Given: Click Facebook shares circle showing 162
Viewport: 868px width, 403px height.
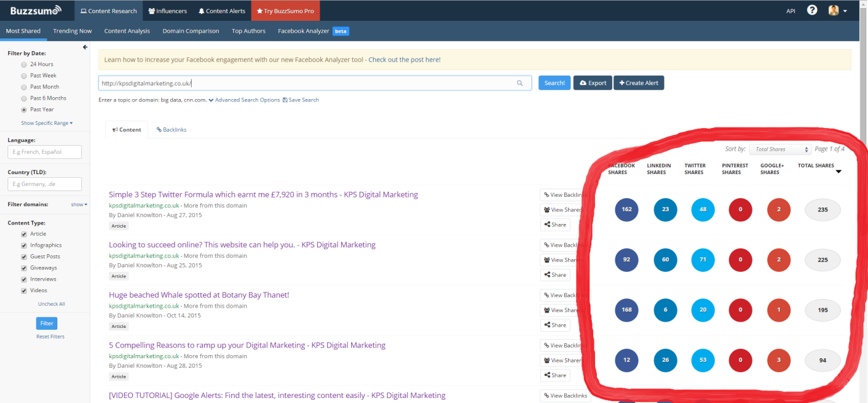Looking at the screenshot, I should (x=627, y=210).
